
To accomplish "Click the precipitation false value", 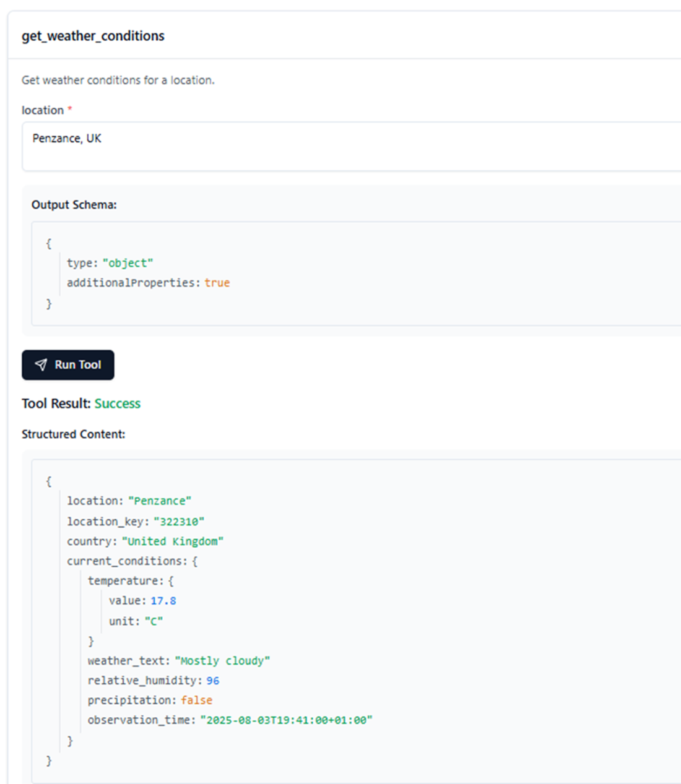I will (x=196, y=700).
